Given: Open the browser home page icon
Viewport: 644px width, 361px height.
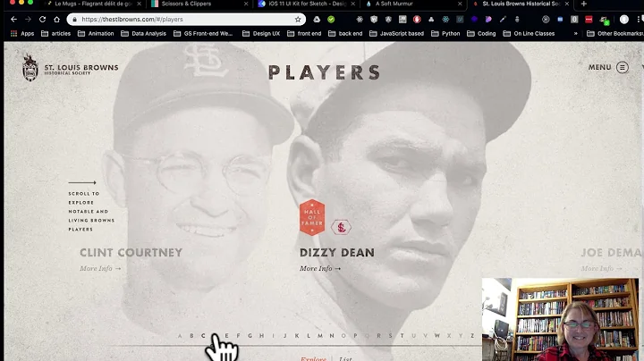Looking at the screenshot, I should (x=56, y=20).
